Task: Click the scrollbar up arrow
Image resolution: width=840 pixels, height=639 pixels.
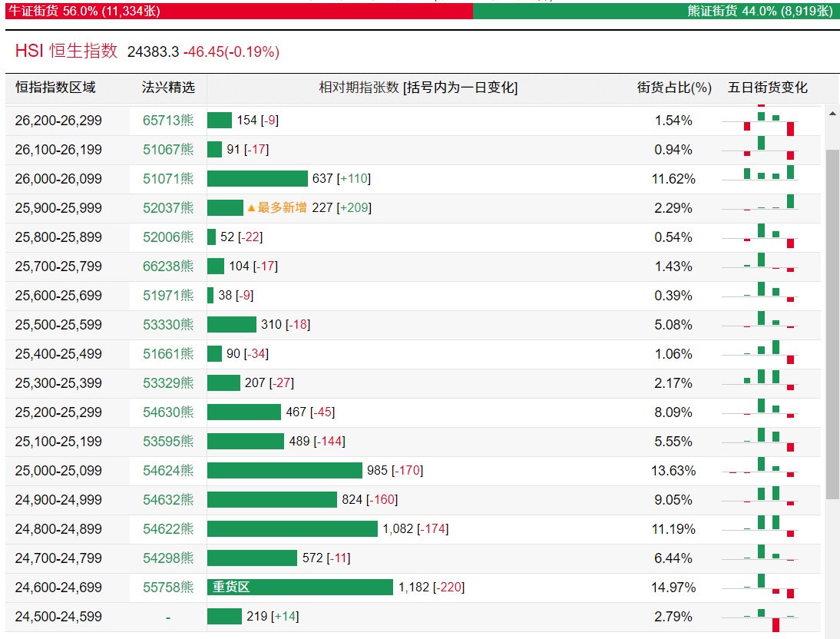Action: pyautogui.click(x=832, y=114)
